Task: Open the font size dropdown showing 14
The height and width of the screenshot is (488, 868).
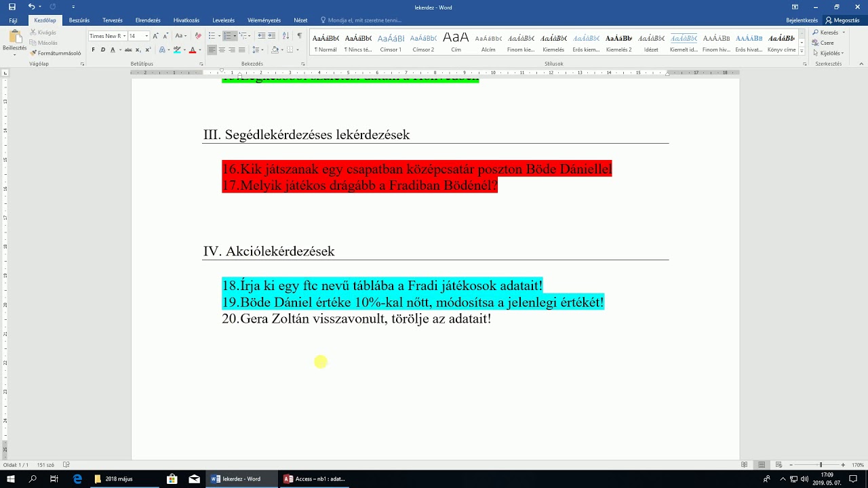Action: (146, 36)
